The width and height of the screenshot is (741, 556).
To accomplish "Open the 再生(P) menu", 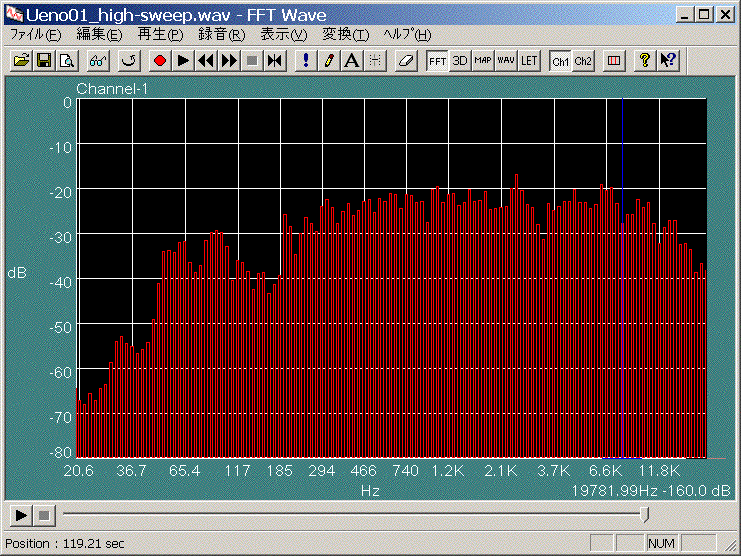I will pos(160,34).
